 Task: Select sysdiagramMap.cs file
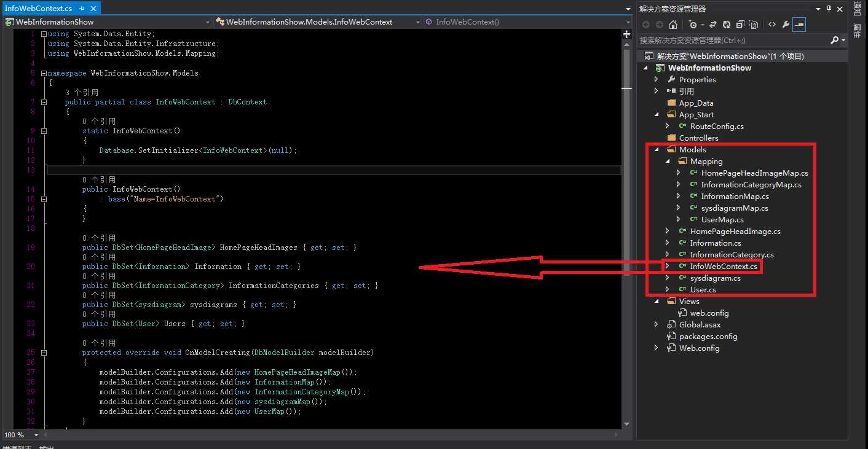(x=734, y=208)
